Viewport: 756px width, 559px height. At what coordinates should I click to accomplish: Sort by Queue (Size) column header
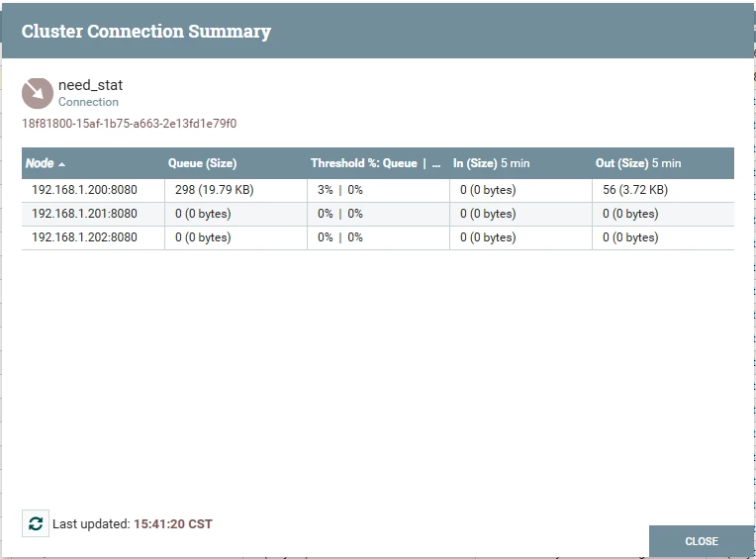202,163
